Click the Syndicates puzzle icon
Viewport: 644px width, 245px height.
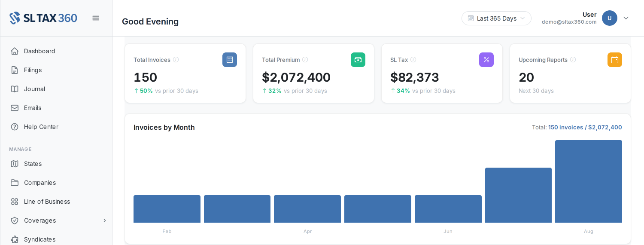(15, 239)
